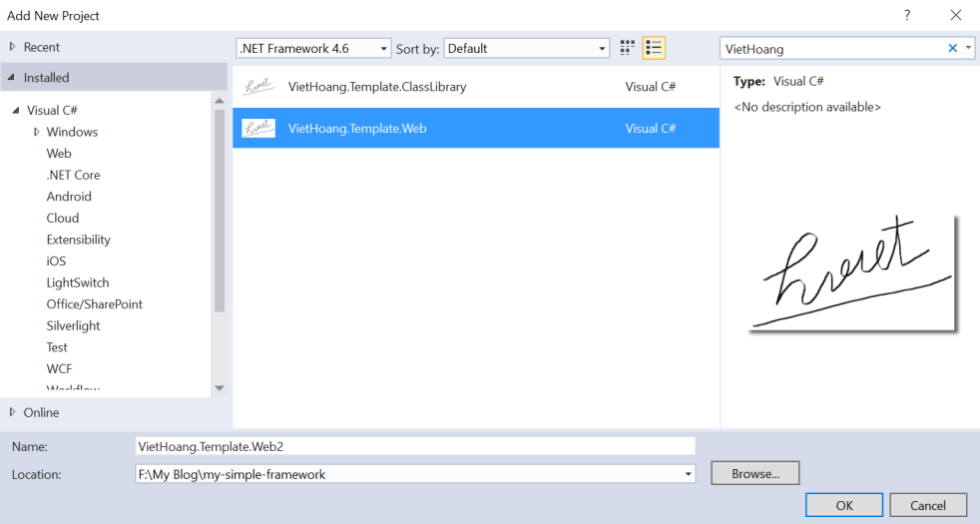980x524 pixels.
Task: Click the VietHoang.Template.Web template icon
Action: [258, 128]
